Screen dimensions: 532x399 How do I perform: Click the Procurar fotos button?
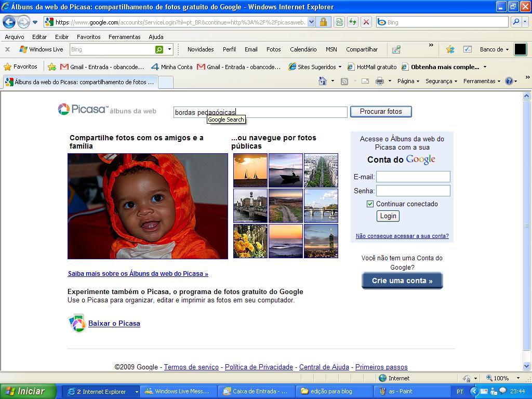[381, 112]
